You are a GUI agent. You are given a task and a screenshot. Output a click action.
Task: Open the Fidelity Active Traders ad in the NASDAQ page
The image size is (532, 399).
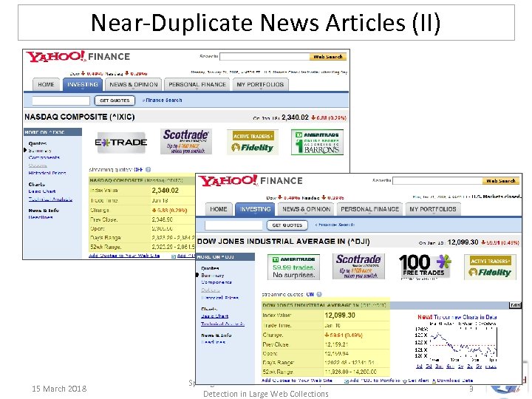point(253,142)
